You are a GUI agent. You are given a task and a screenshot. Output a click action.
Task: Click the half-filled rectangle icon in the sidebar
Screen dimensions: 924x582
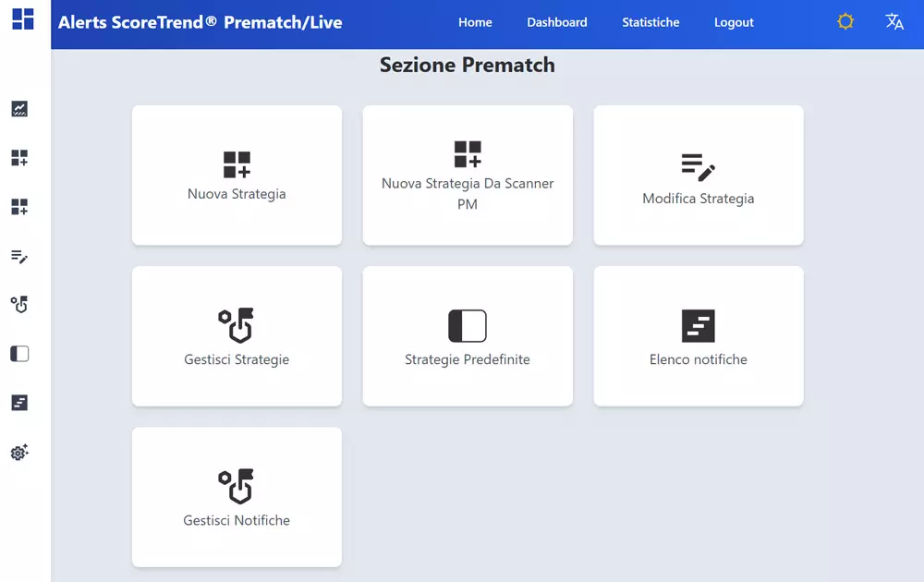(19, 354)
